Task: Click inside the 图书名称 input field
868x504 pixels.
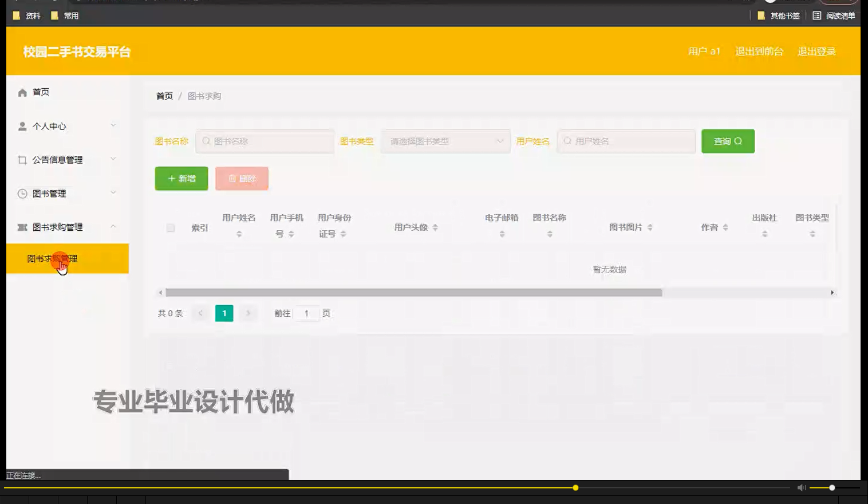Action: (265, 141)
